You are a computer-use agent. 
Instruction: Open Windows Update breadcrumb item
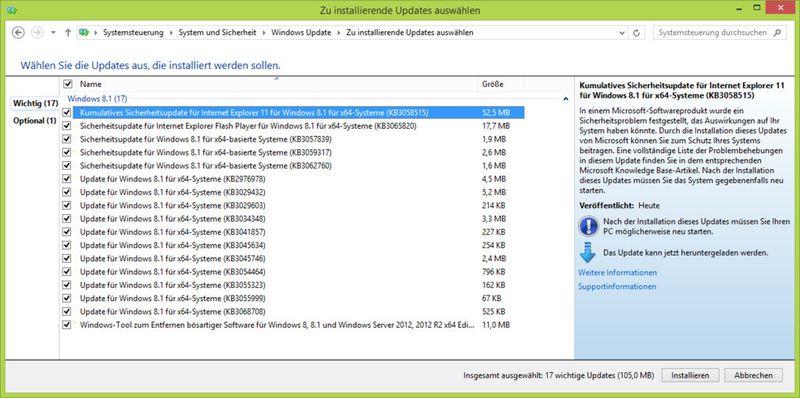click(301, 33)
